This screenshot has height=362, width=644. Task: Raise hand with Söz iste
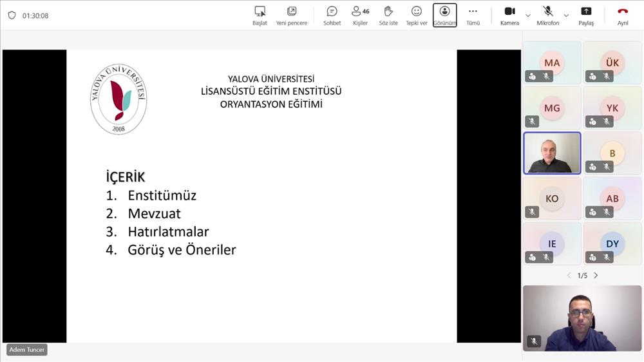(x=388, y=15)
